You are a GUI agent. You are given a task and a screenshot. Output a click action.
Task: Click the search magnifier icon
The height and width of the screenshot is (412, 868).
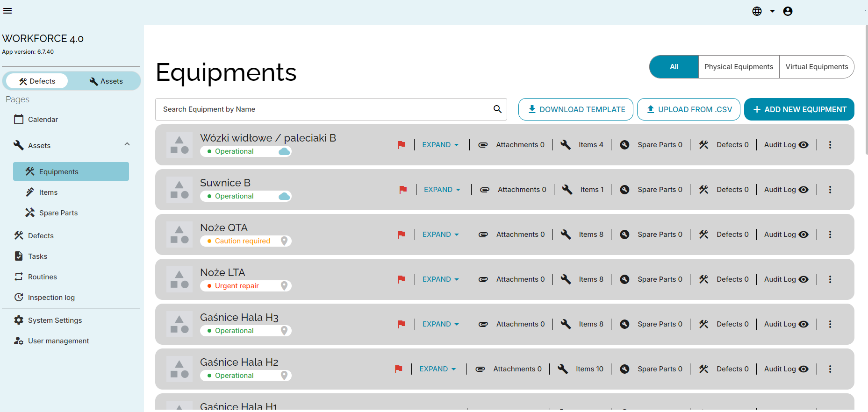[497, 109]
